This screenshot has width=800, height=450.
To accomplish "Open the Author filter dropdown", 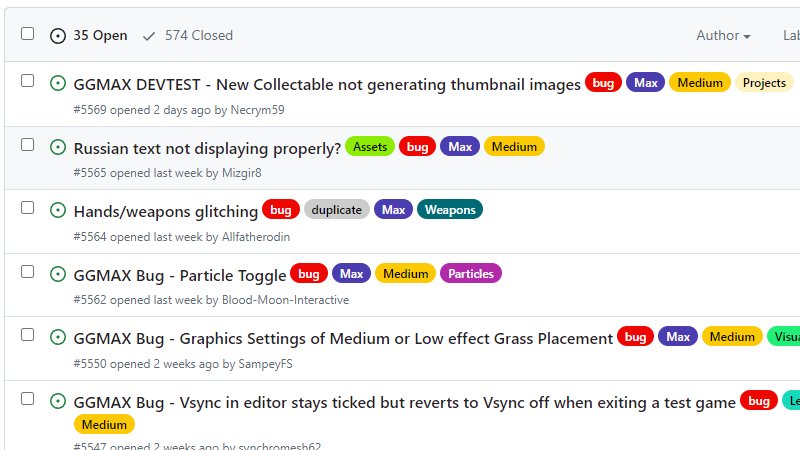I will 723,36.
